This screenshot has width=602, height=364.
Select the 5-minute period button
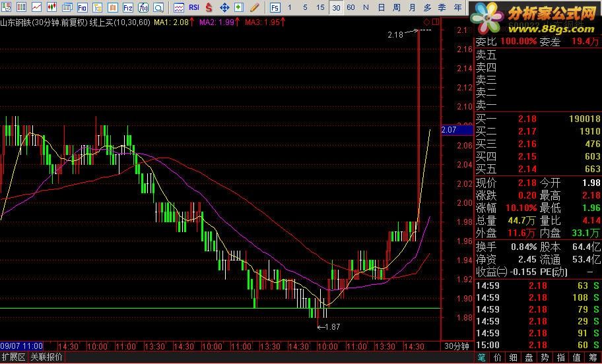tap(305, 7)
